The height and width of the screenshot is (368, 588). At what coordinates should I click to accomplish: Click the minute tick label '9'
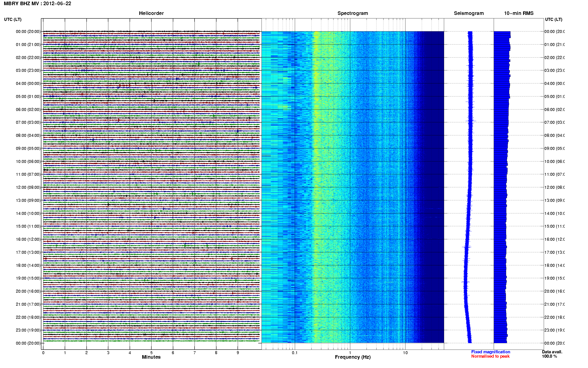(x=238, y=353)
